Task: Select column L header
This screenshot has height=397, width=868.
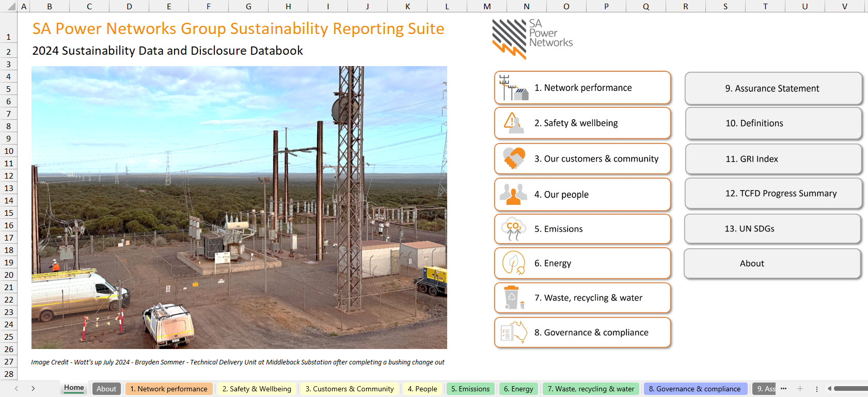Action: click(x=447, y=6)
